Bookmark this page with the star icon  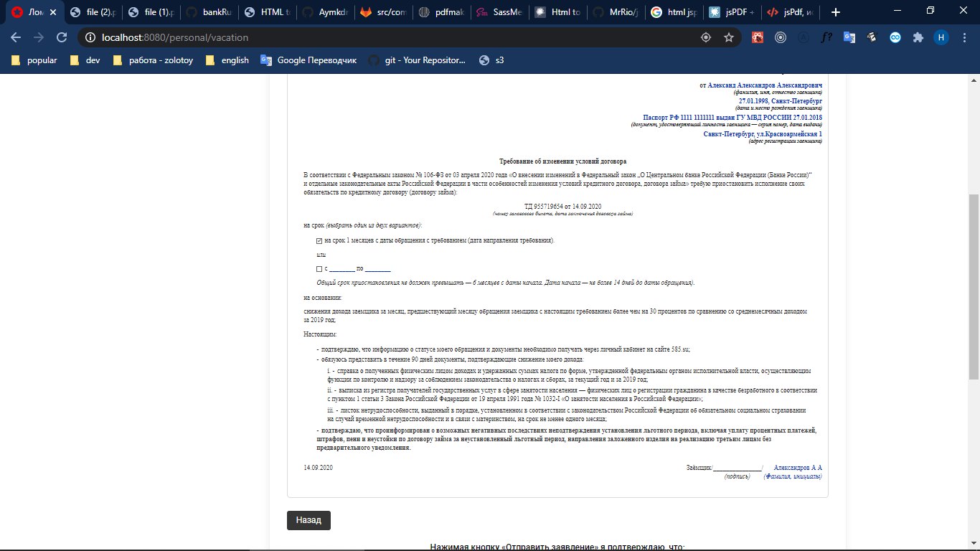729,37
